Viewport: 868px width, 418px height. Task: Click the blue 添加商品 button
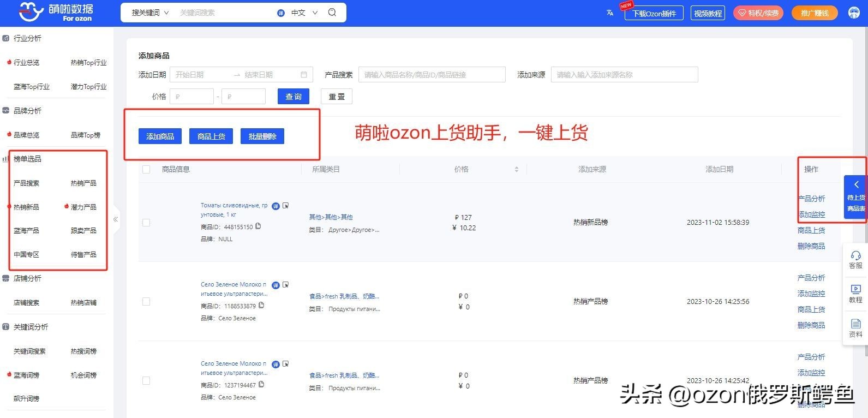[x=160, y=136]
